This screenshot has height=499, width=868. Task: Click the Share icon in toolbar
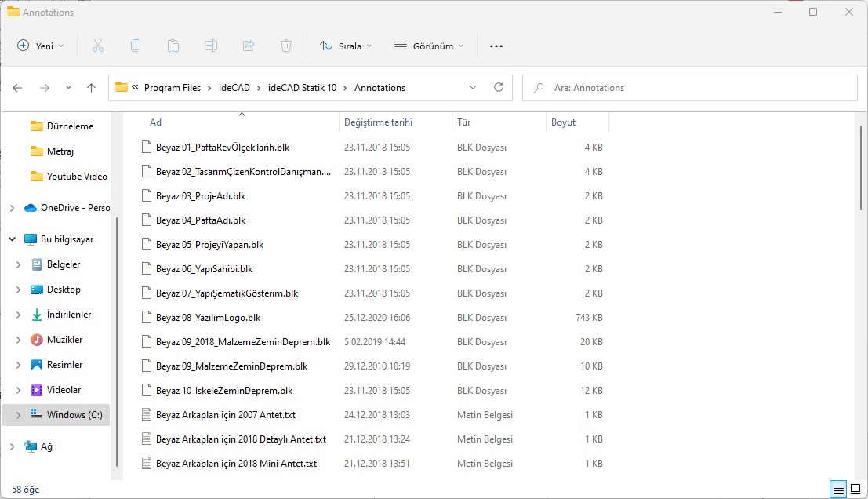click(249, 46)
